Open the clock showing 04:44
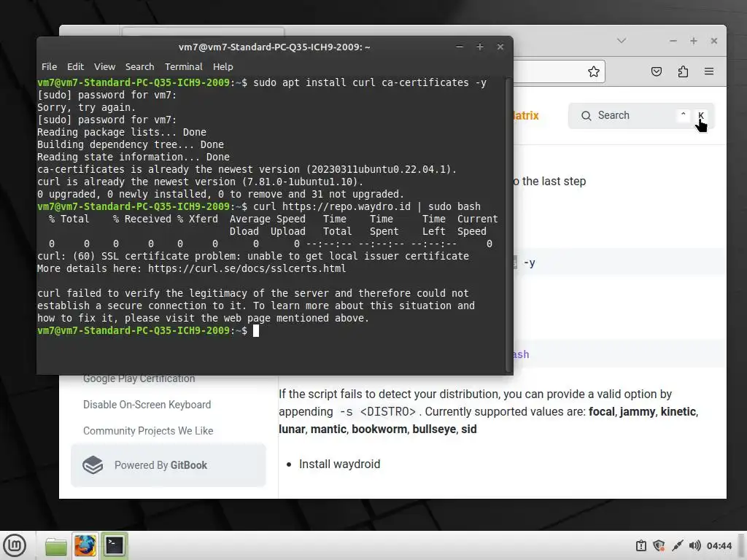 719,545
